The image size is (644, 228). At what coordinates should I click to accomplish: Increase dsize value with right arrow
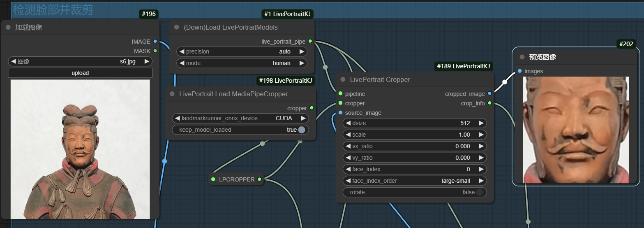click(481, 123)
